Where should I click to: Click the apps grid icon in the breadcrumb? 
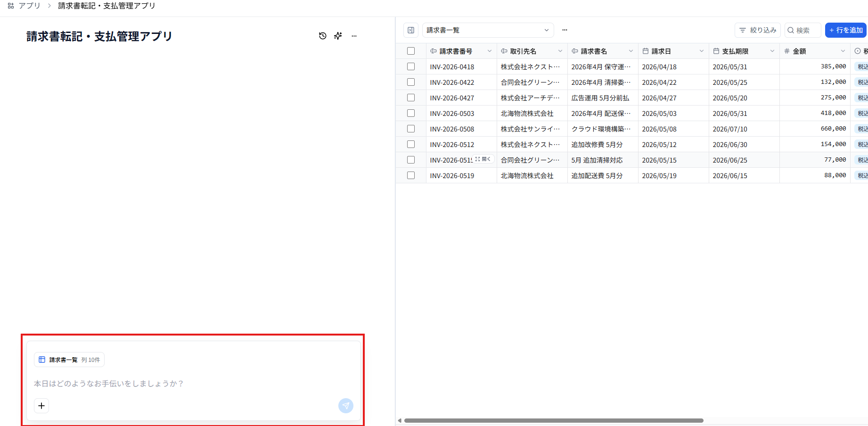(x=11, y=6)
